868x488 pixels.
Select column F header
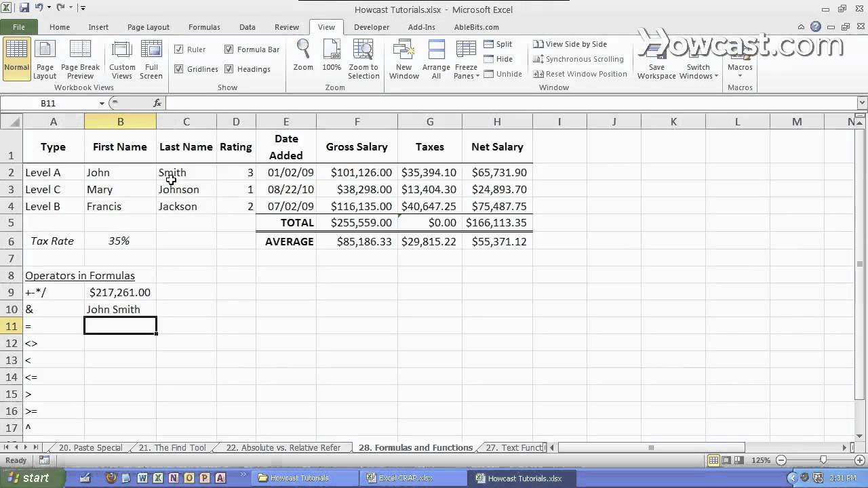tap(357, 121)
